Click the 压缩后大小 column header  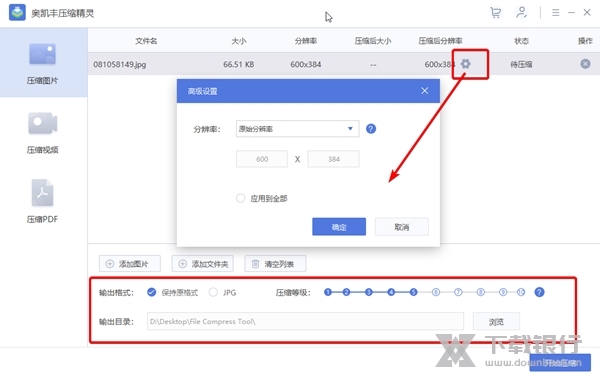click(x=373, y=41)
